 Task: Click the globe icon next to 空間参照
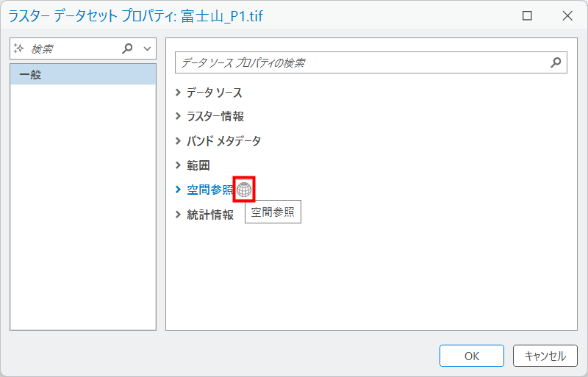tap(244, 189)
